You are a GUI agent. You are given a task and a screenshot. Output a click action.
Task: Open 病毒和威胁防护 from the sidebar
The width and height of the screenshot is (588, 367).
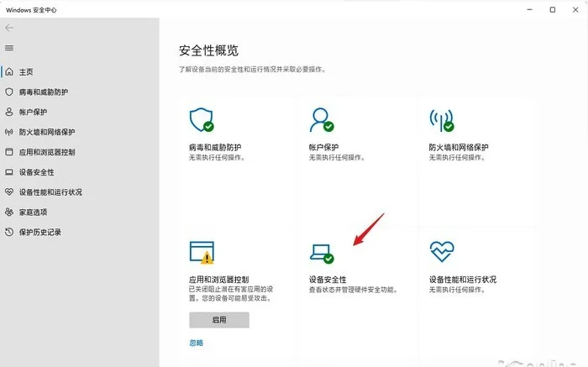44,92
